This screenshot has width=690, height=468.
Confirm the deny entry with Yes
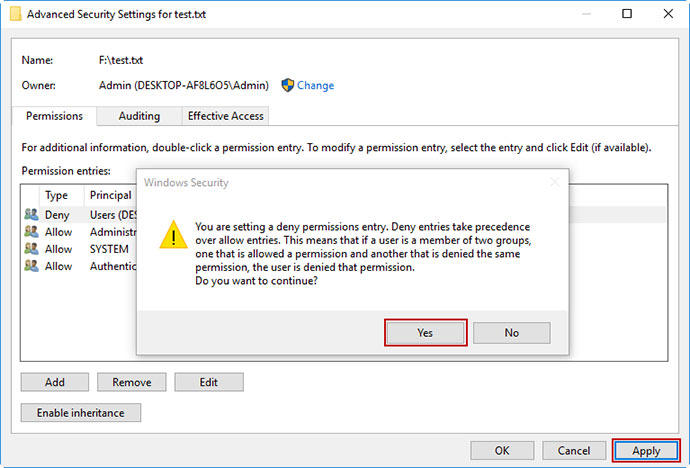(425, 333)
